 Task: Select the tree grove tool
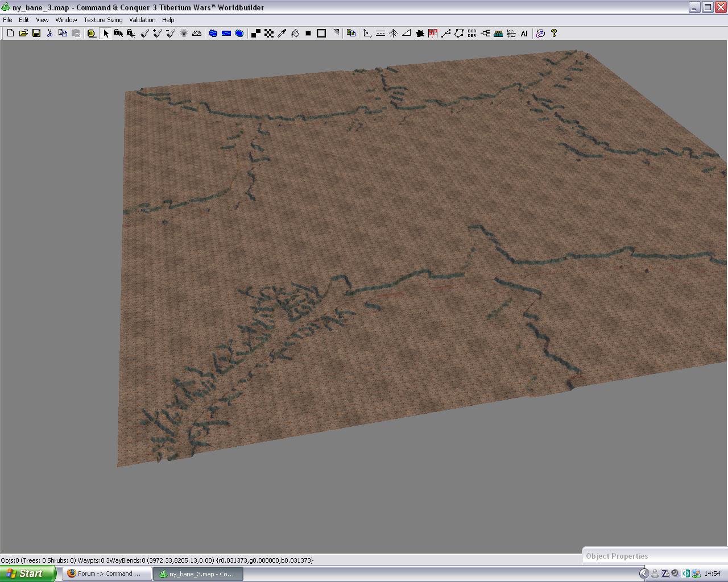[393, 34]
